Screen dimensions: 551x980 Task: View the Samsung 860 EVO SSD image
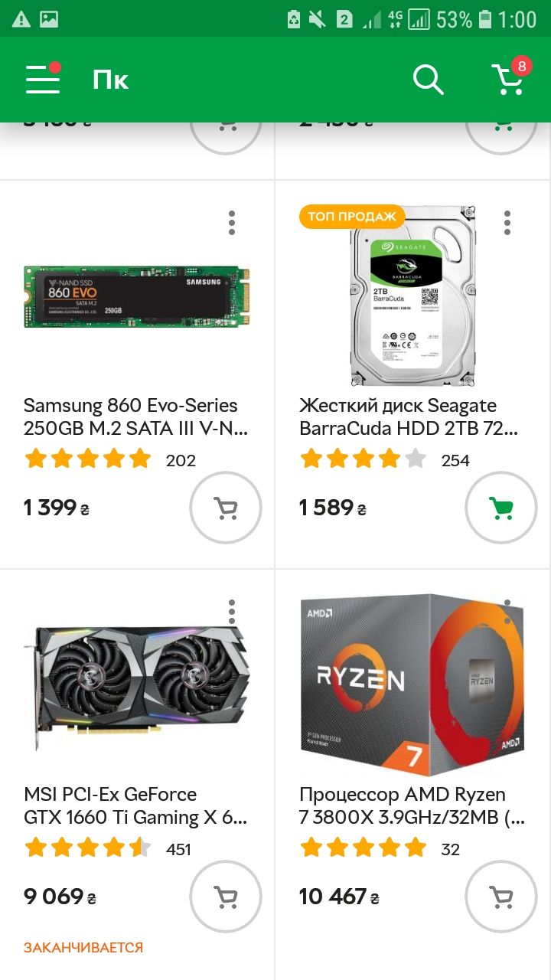[137, 297]
